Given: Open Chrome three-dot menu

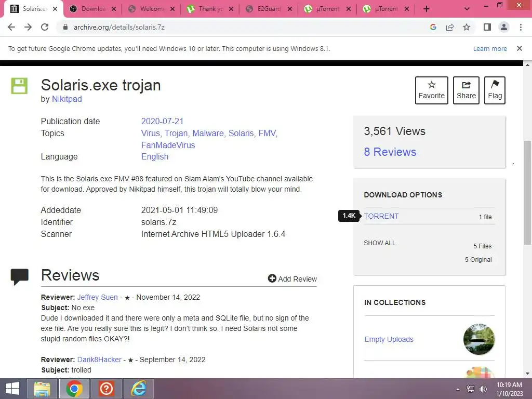Looking at the screenshot, I should [x=521, y=27].
